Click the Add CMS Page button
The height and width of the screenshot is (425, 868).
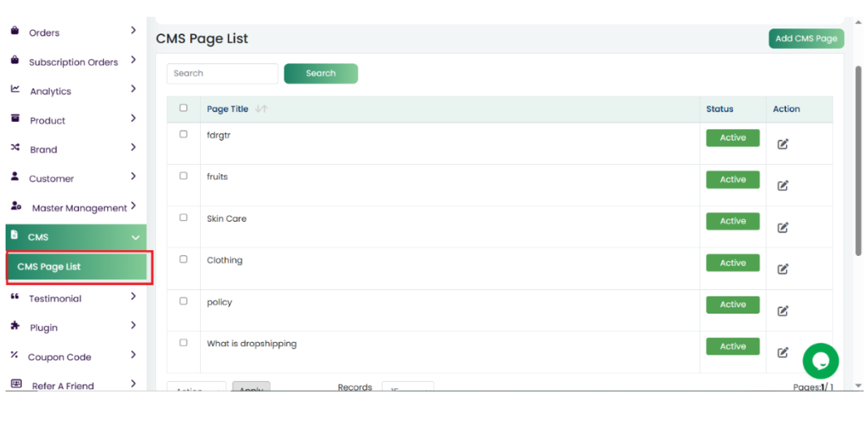[805, 38]
